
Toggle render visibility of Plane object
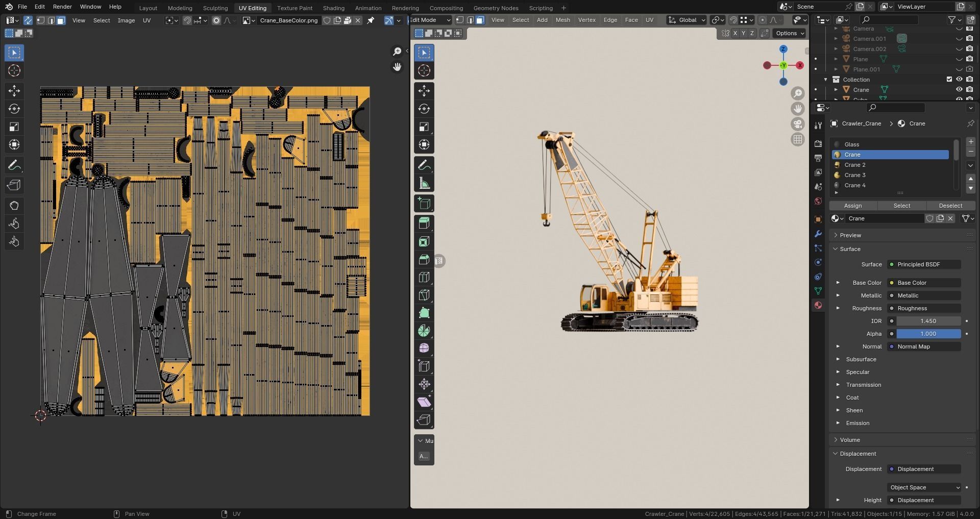970,59
